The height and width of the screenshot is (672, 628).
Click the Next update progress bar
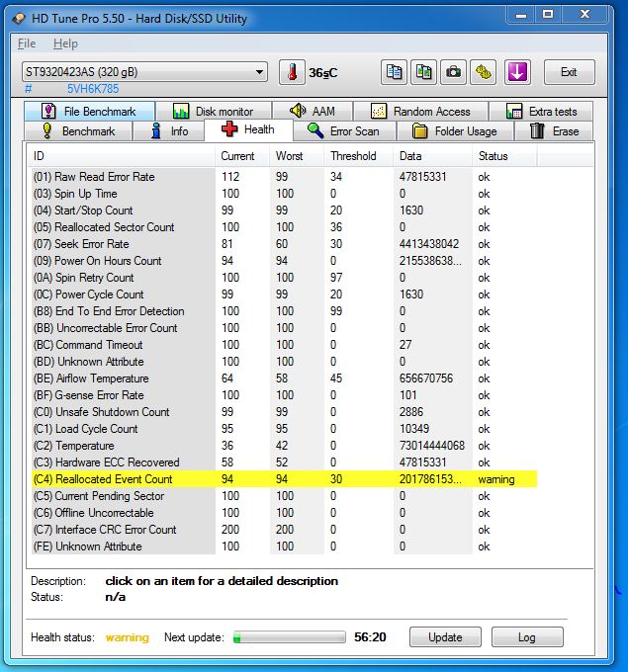click(289, 636)
